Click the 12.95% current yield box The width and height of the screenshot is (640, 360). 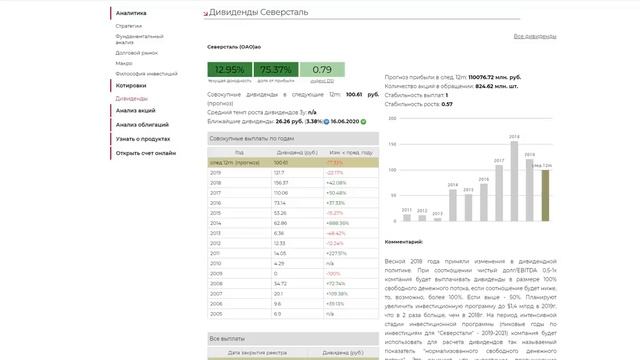[x=229, y=69]
